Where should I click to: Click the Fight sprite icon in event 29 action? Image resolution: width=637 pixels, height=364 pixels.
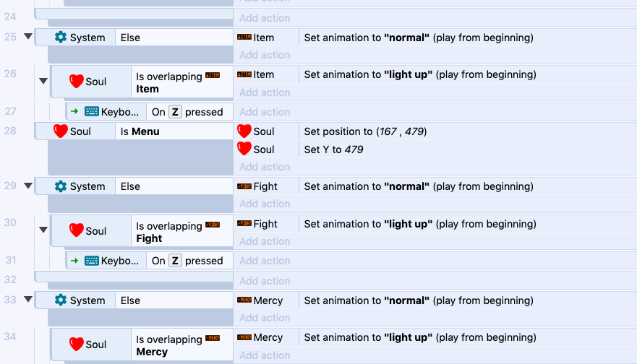point(244,186)
